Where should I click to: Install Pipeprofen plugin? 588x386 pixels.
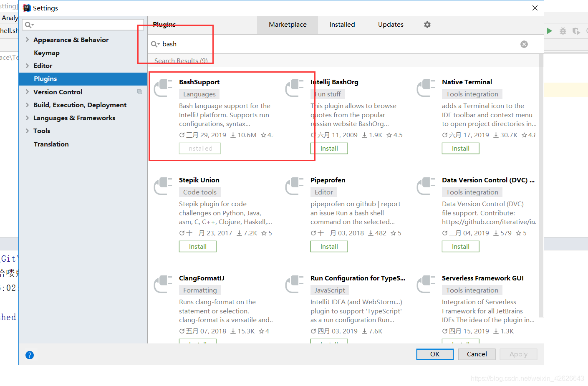[x=329, y=247]
